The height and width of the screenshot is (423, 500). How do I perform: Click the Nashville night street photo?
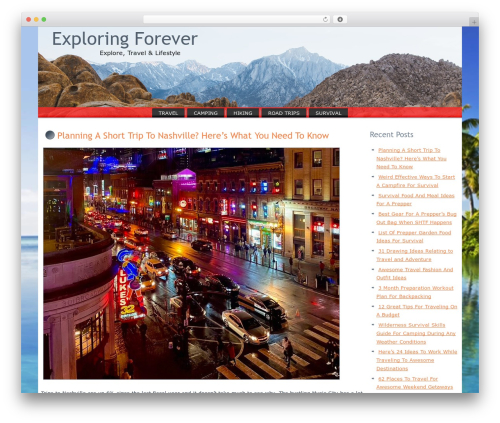(191, 264)
